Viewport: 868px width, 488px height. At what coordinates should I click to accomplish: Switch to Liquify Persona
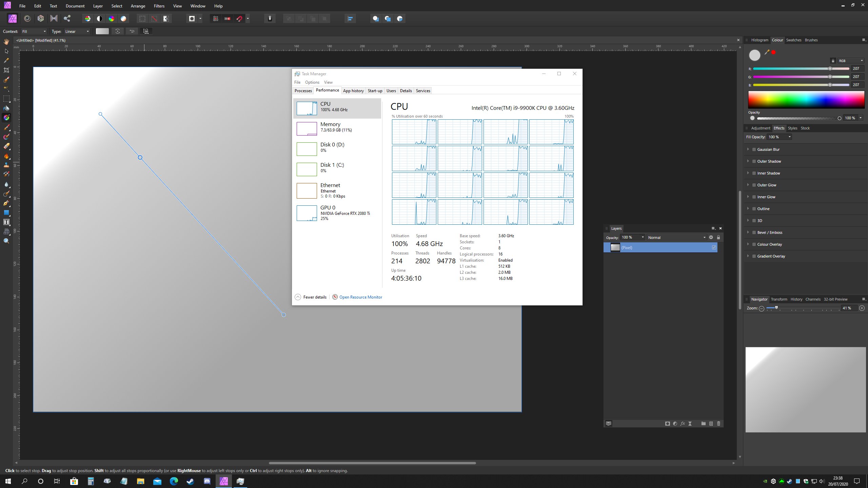[x=27, y=19]
